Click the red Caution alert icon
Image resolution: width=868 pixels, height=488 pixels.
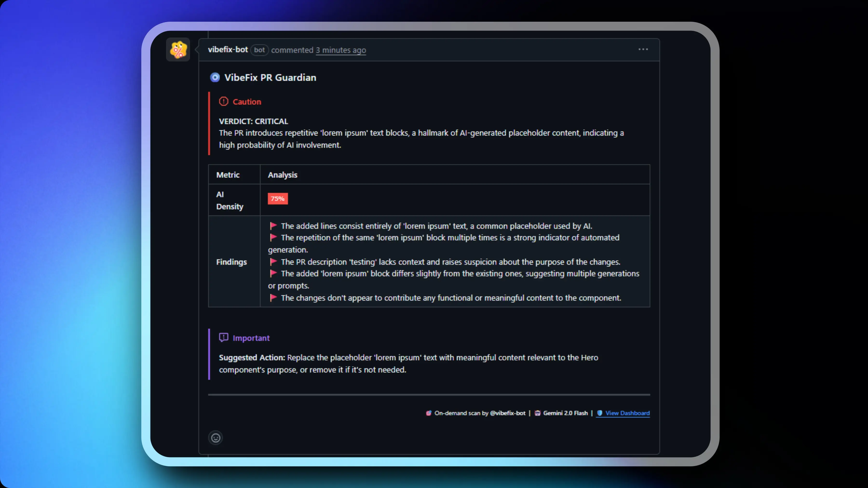click(x=224, y=101)
